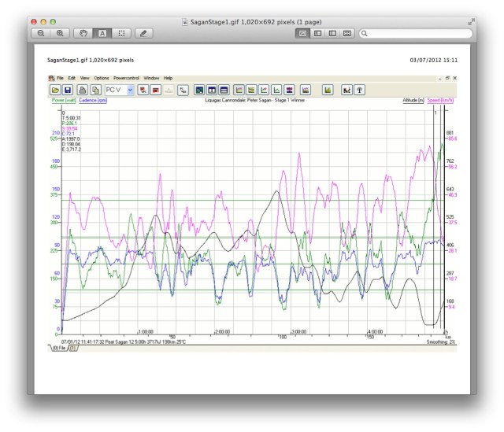Select the hand move tool
This screenshot has width=504, height=432.
coord(84,34)
